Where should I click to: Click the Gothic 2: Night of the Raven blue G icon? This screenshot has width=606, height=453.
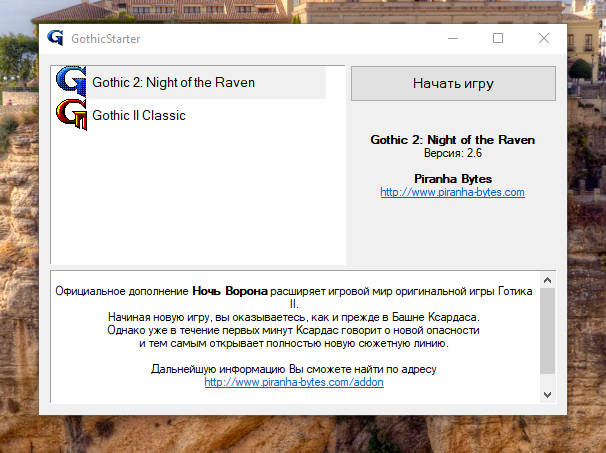(x=71, y=81)
